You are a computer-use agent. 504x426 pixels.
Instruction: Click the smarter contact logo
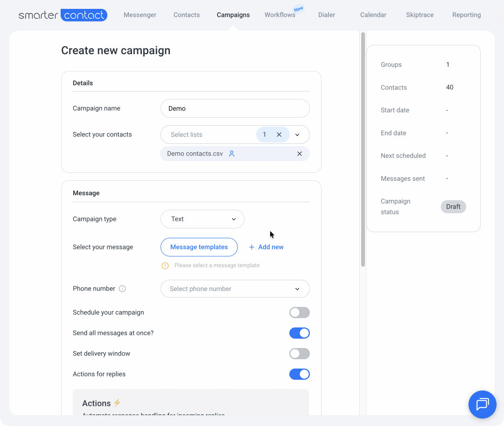point(63,15)
